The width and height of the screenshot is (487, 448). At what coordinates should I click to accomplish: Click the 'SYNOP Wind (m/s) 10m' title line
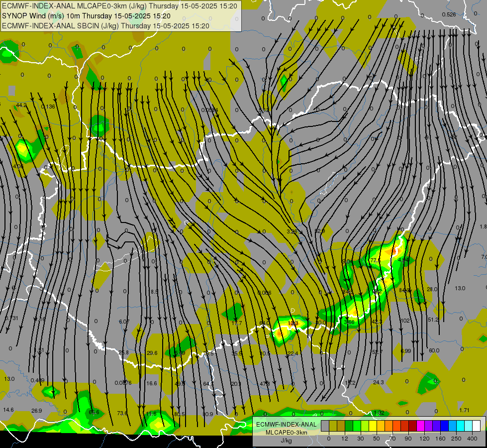[x=86, y=16]
